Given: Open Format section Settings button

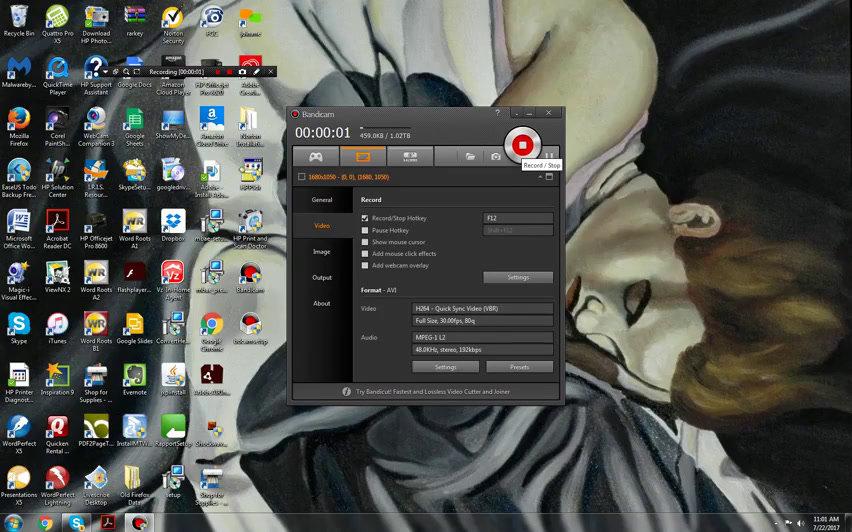Looking at the screenshot, I should 446,367.
